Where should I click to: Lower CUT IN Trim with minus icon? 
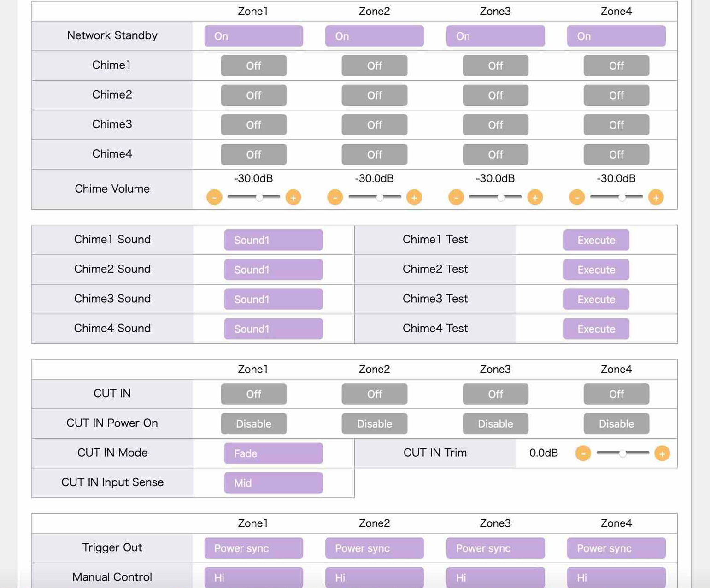[x=583, y=453]
